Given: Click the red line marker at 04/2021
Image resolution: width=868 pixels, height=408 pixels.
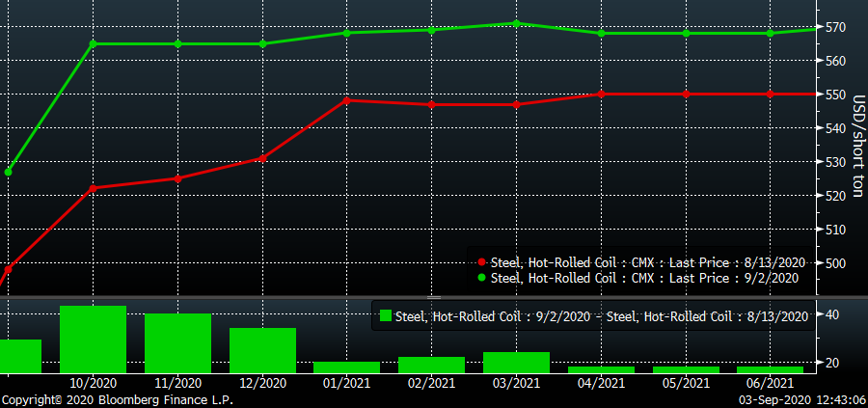Looking at the screenshot, I should pyautogui.click(x=601, y=94).
